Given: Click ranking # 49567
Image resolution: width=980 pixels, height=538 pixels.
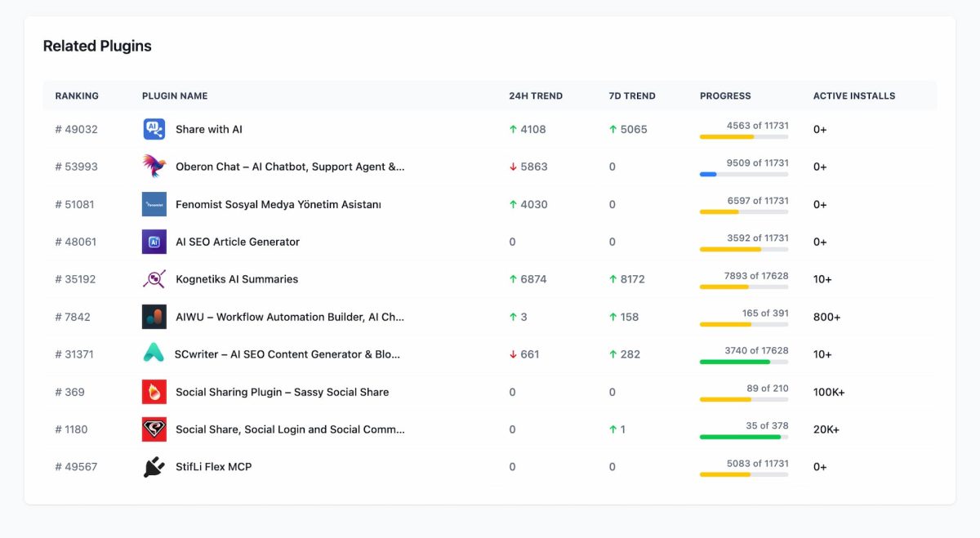Looking at the screenshot, I should click(77, 467).
